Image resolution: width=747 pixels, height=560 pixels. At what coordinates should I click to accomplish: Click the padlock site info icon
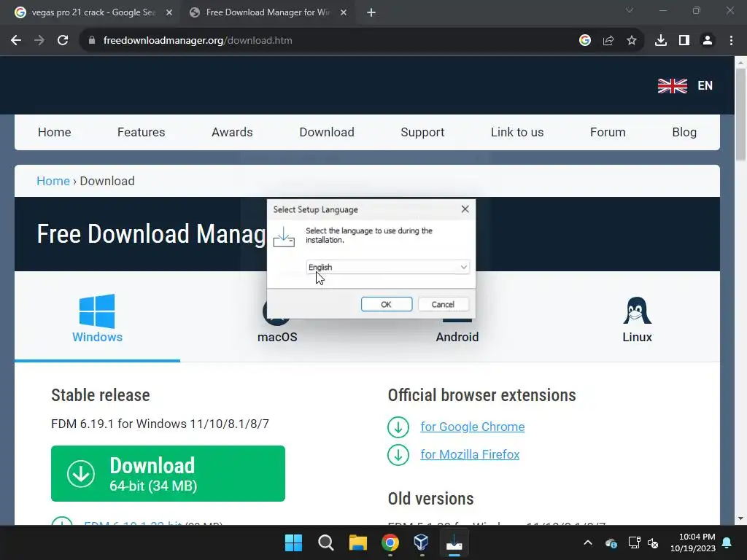92,41
